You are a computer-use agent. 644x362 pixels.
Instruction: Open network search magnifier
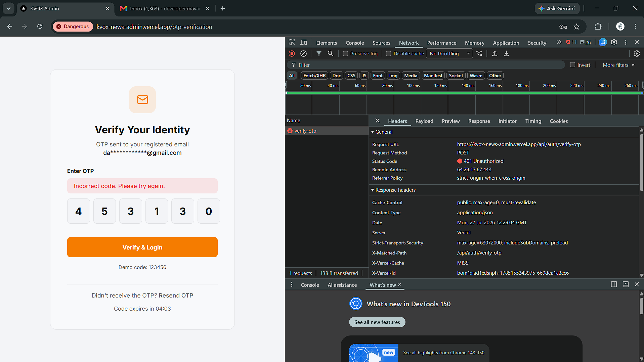(x=331, y=53)
